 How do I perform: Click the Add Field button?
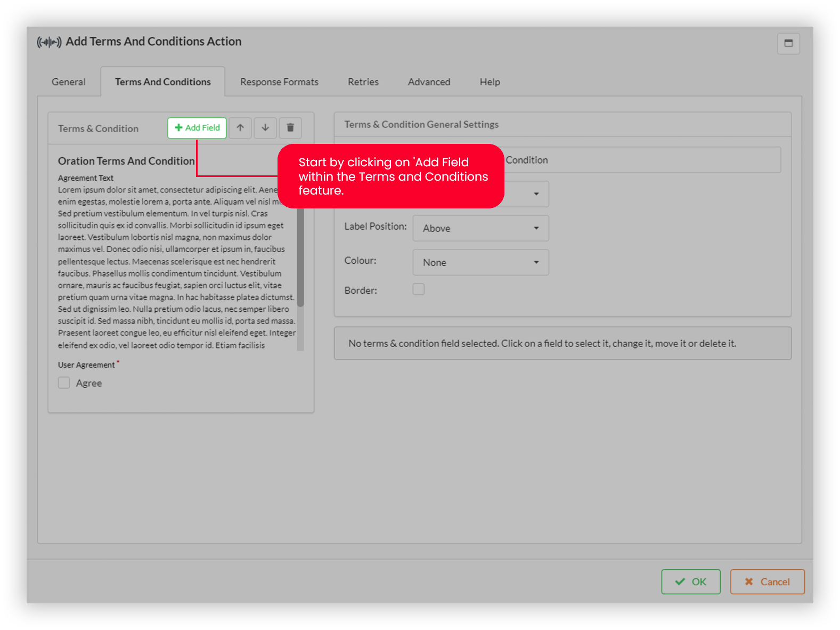pyautogui.click(x=197, y=128)
